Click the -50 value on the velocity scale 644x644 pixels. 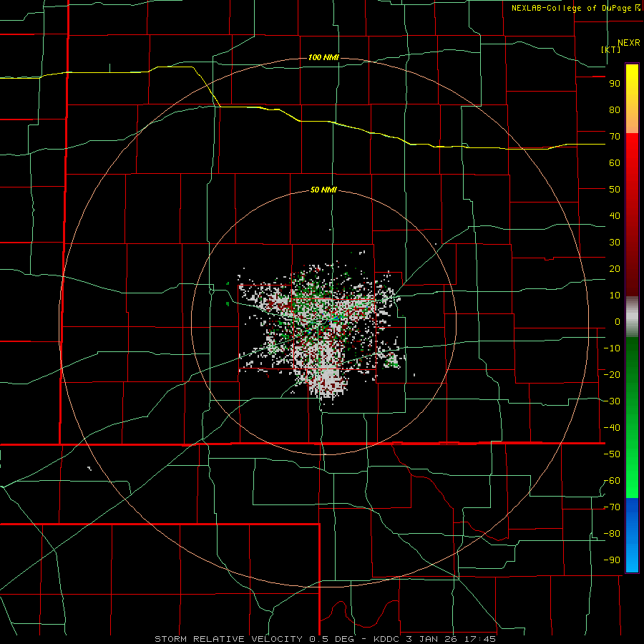coord(612,454)
